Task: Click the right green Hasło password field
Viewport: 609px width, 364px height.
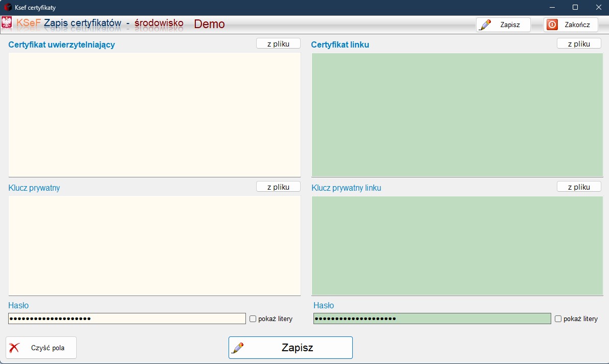Action: (x=432, y=318)
